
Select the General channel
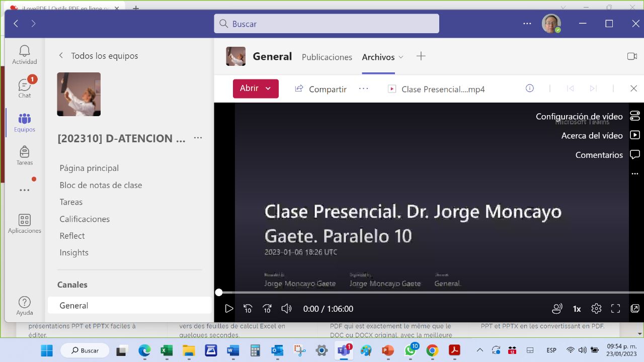pyautogui.click(x=74, y=305)
